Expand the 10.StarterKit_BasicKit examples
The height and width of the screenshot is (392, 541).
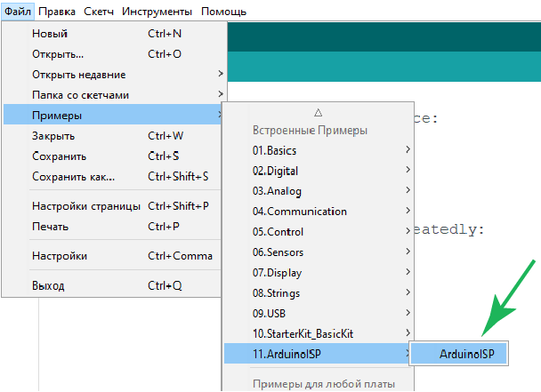[318, 333]
